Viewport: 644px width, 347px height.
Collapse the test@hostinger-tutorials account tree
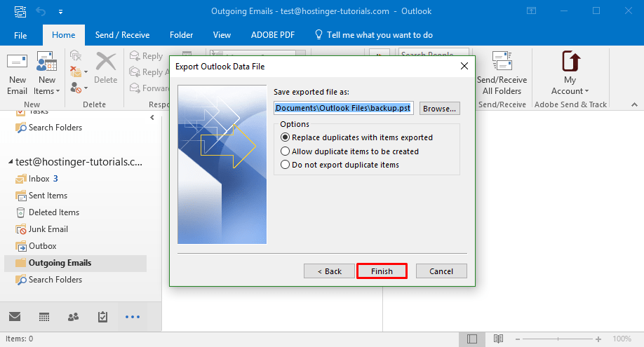point(11,162)
